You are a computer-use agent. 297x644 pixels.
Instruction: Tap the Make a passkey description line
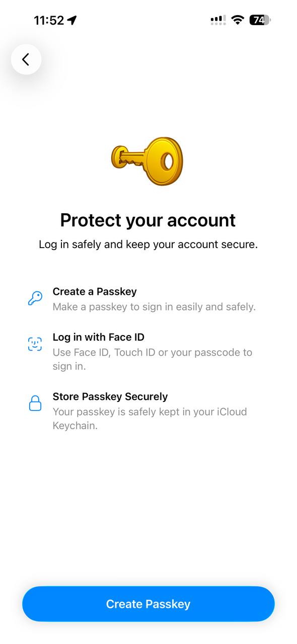click(x=154, y=307)
